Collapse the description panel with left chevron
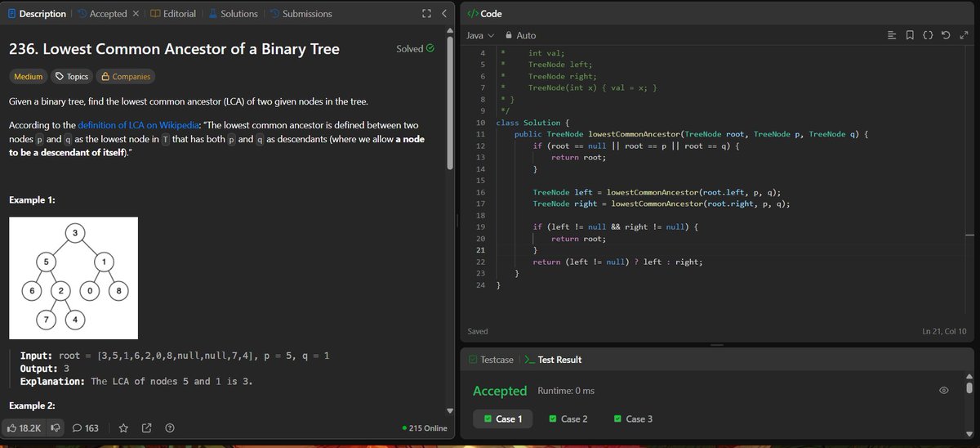The image size is (980, 448). click(443, 13)
